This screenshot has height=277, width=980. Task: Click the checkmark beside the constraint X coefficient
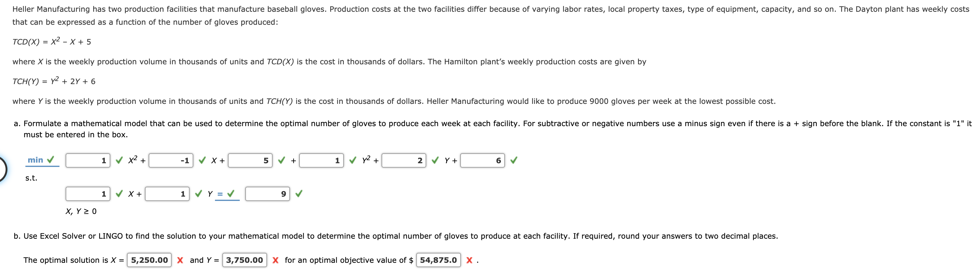pyautogui.click(x=119, y=194)
